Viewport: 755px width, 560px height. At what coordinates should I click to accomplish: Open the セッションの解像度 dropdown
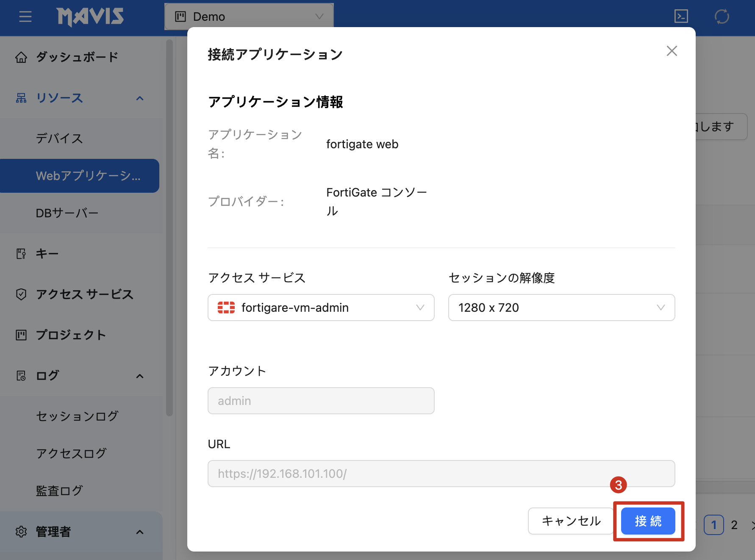(561, 308)
